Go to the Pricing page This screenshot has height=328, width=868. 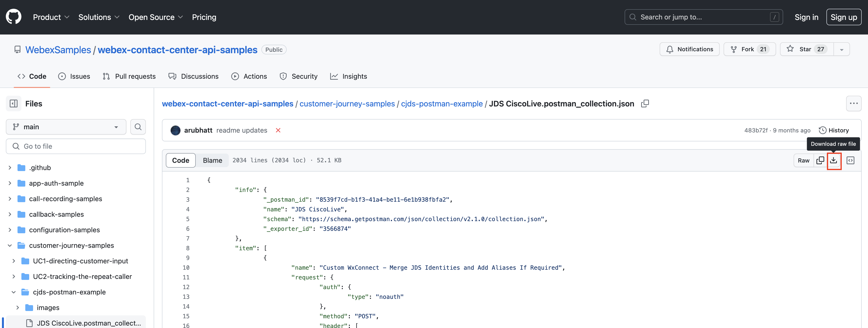click(x=204, y=17)
